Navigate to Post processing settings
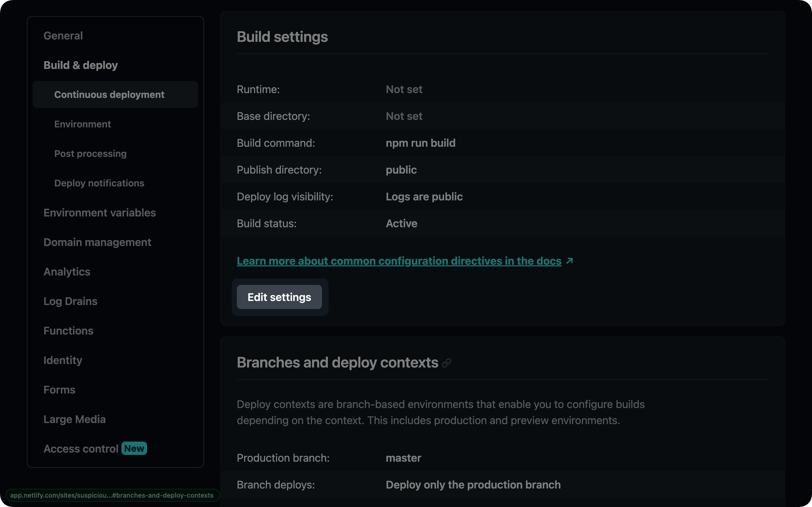 [90, 153]
